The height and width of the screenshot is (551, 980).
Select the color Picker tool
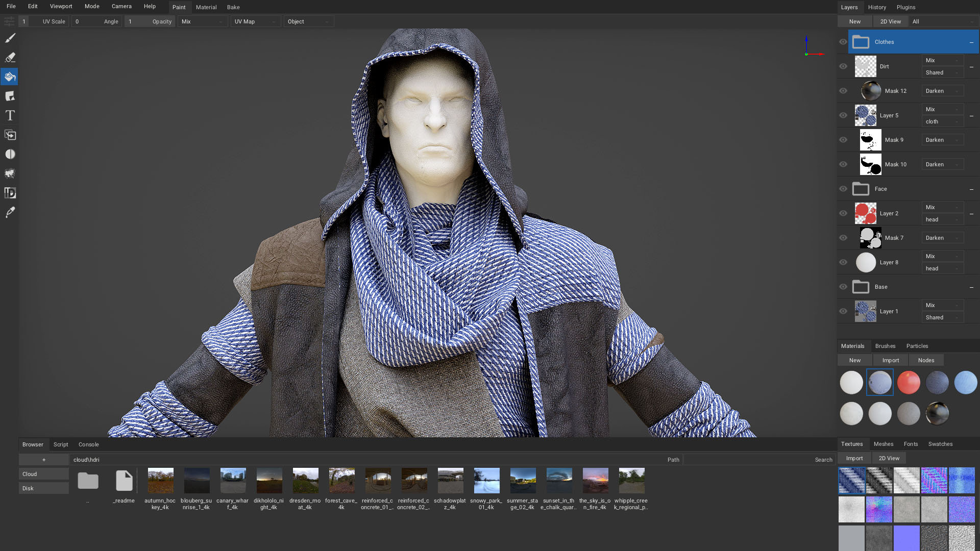pos(10,212)
